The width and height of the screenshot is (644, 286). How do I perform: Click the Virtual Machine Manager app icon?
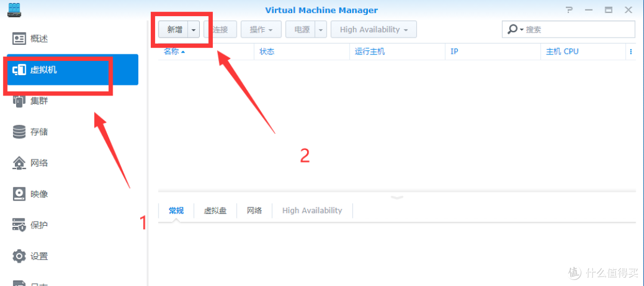click(x=14, y=10)
